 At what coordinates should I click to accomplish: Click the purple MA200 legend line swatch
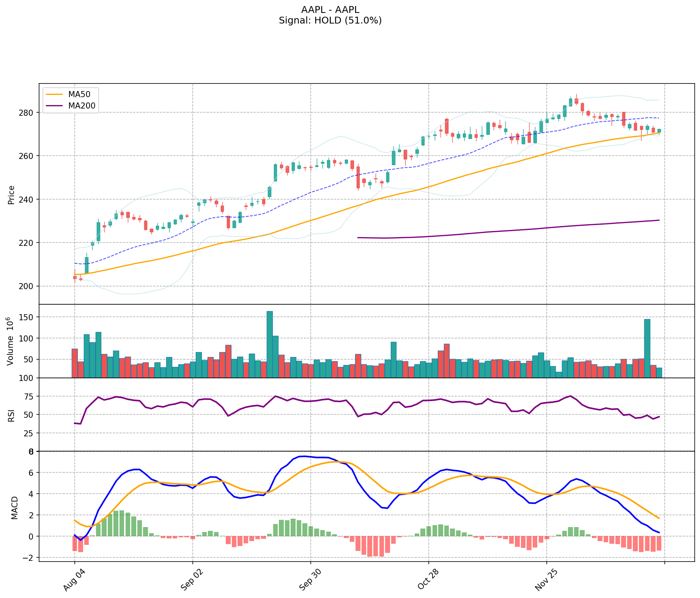(x=54, y=106)
